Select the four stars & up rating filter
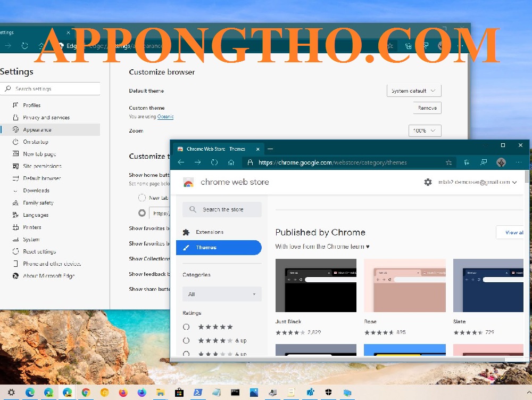 pyautogui.click(x=186, y=340)
